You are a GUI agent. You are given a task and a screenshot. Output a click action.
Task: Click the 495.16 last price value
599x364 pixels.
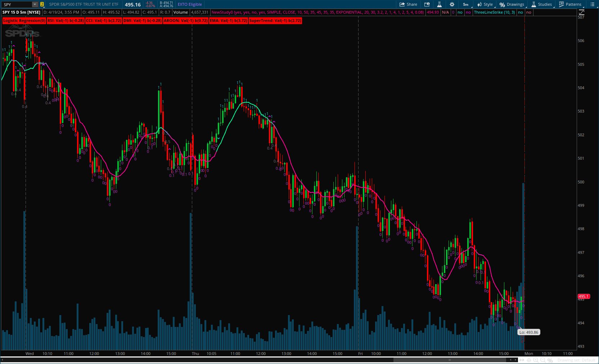pyautogui.click(x=133, y=5)
